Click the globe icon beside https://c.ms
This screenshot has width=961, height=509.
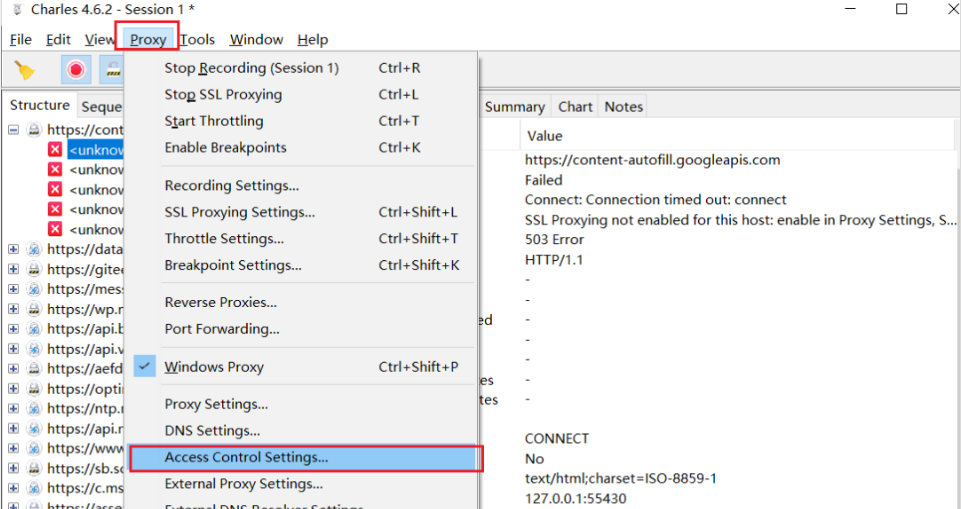click(34, 488)
